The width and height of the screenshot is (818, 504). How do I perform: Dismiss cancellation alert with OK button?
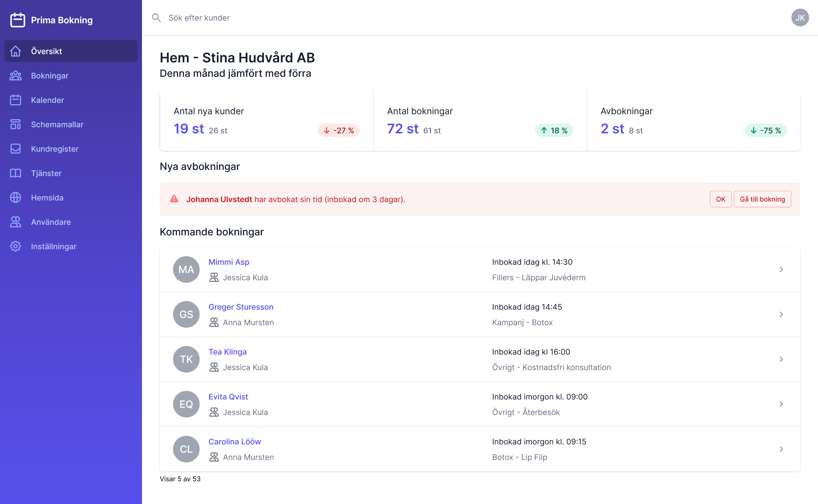tap(720, 199)
